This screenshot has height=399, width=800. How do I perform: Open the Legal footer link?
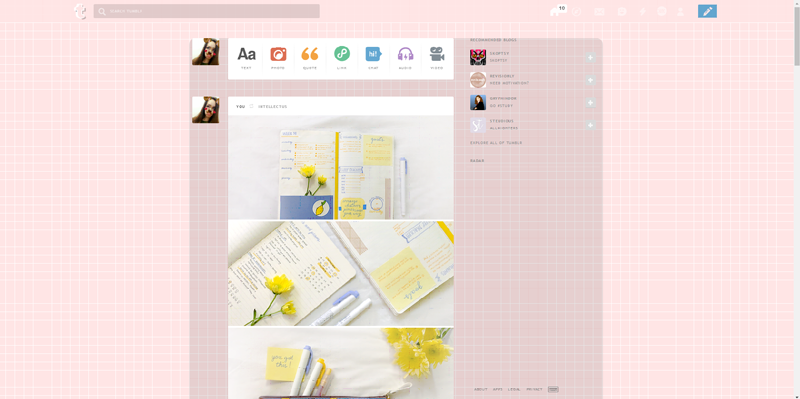coord(514,389)
